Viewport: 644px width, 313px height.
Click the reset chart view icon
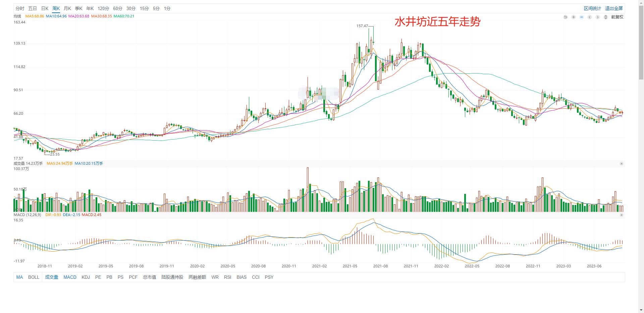tap(566, 17)
